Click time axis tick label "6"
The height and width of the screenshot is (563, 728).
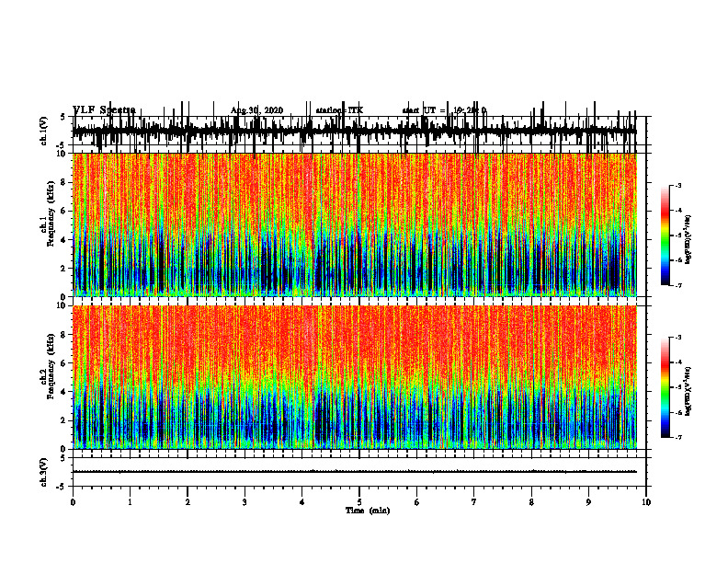(416, 502)
